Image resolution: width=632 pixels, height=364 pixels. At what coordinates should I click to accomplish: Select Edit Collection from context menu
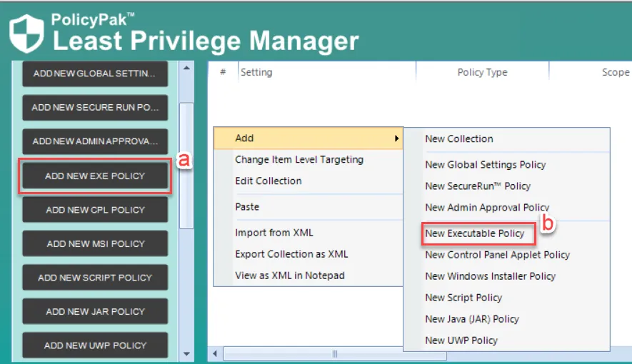click(269, 181)
